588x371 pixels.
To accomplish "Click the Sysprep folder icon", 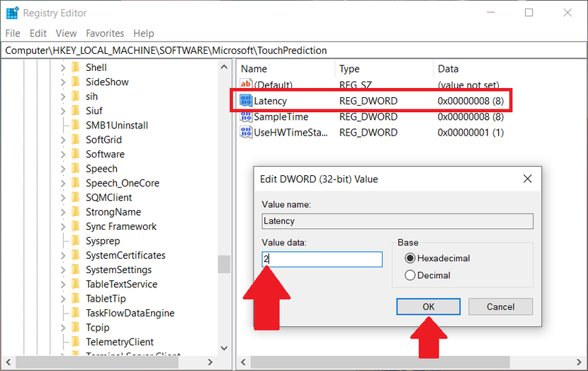I will coord(76,240).
